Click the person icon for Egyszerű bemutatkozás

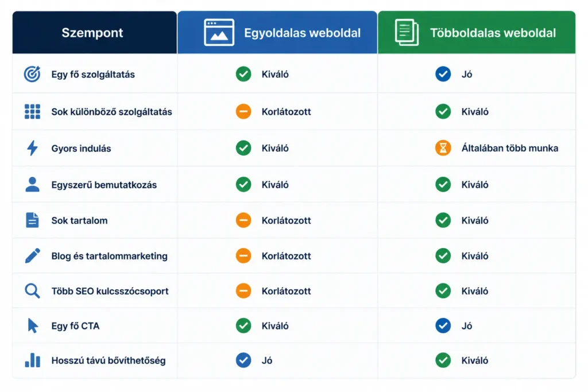click(32, 184)
